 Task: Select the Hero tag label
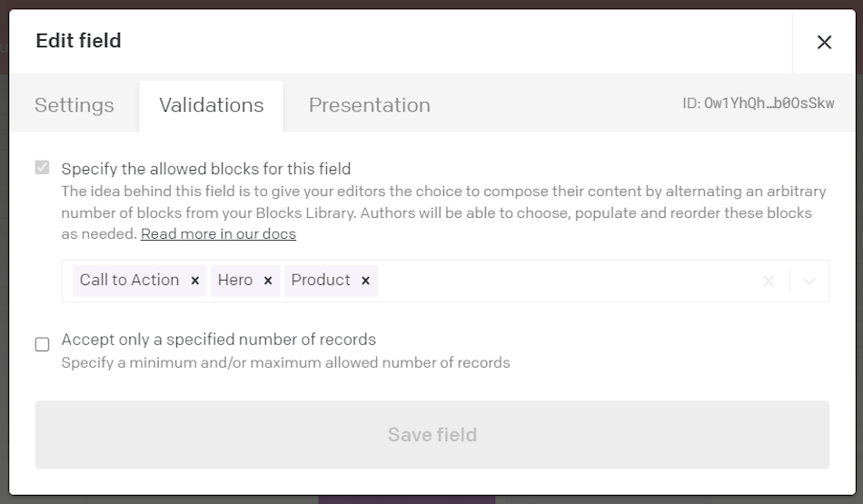pyautogui.click(x=235, y=280)
